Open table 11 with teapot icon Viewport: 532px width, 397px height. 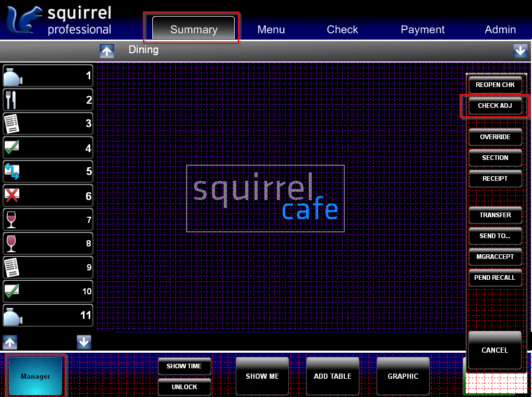click(48, 315)
